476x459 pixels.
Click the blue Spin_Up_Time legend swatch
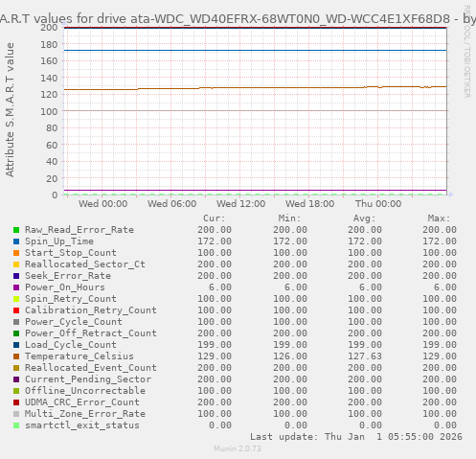tap(16, 241)
